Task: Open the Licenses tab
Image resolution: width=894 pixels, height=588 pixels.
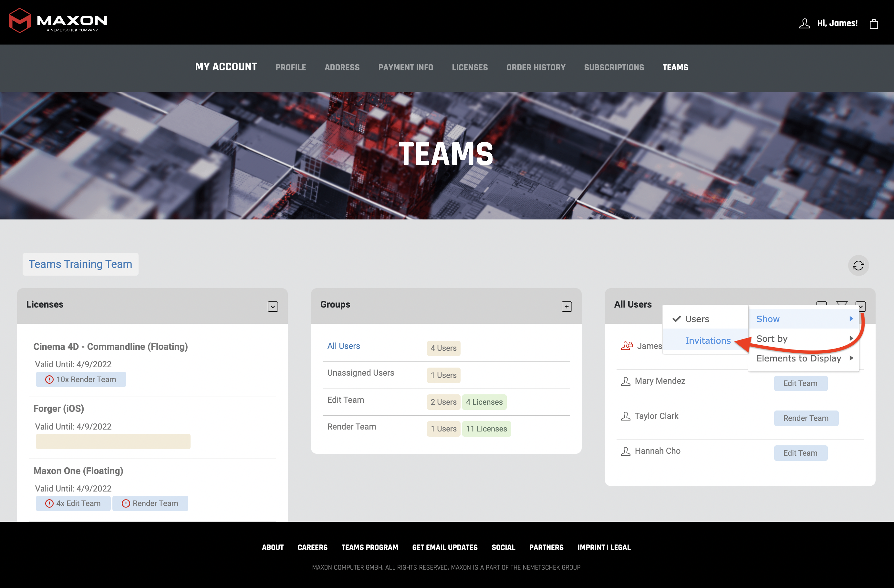Action: [470, 67]
